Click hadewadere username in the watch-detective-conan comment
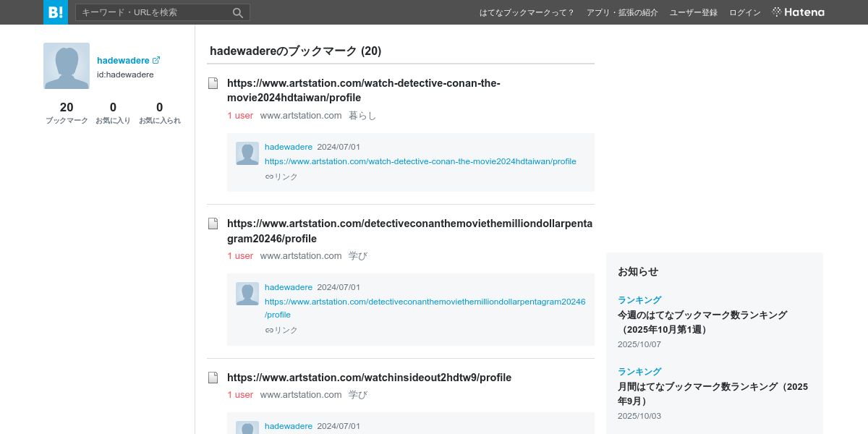 289,147
